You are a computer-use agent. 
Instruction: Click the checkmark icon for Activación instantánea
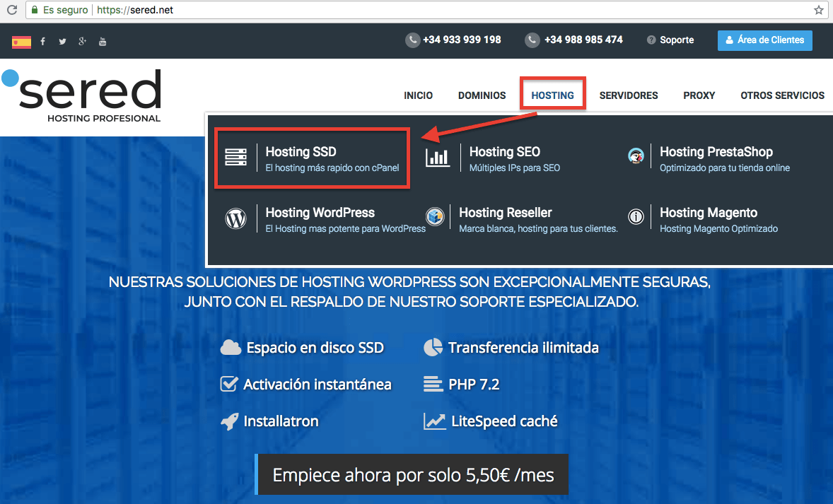pyautogui.click(x=229, y=383)
